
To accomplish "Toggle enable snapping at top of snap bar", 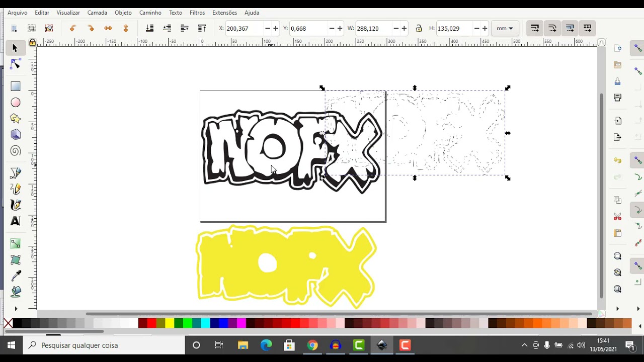I will pyautogui.click(x=638, y=48).
